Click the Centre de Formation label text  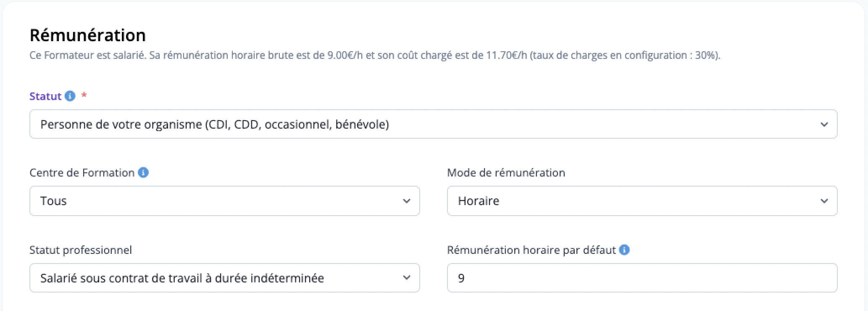[x=82, y=173]
